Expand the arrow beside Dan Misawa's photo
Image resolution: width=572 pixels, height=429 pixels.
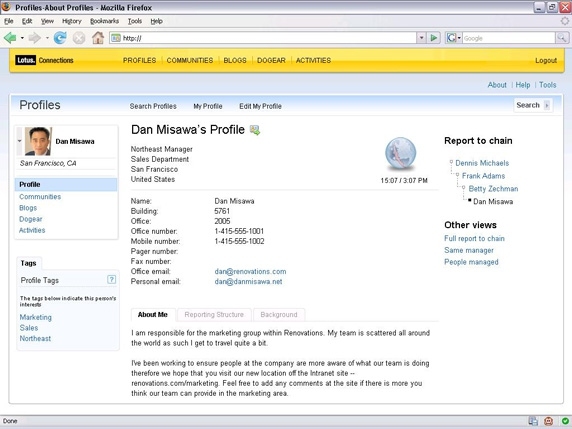pos(19,141)
